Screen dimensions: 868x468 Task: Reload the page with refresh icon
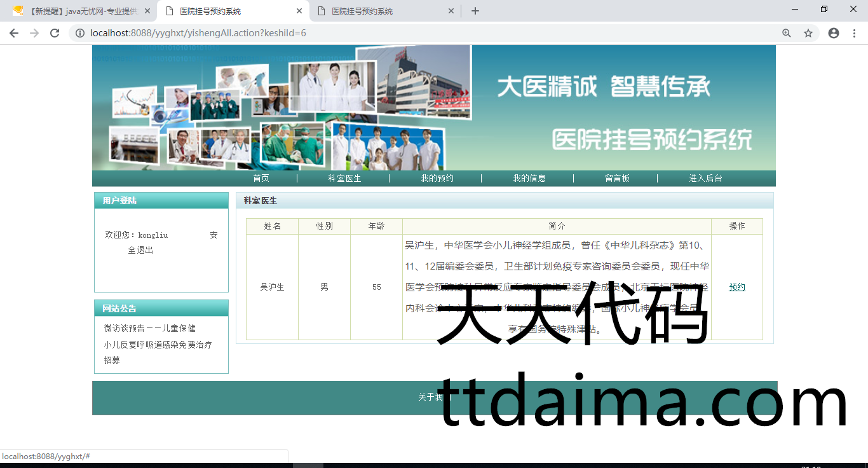pos(55,33)
